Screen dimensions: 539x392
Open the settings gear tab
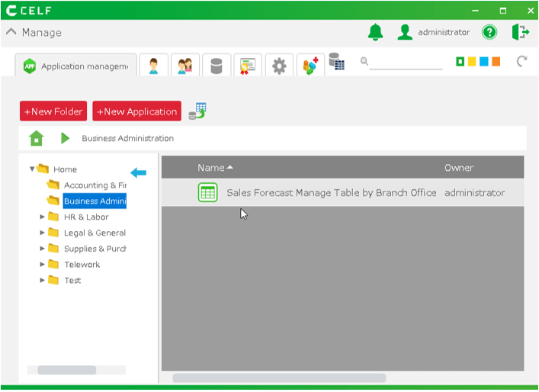279,66
